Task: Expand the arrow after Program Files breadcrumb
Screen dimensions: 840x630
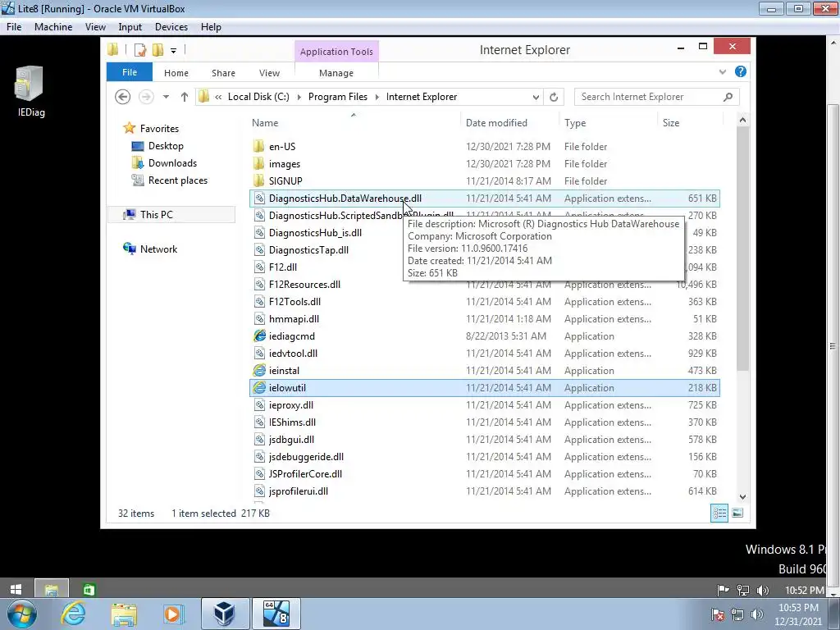Action: point(377,97)
